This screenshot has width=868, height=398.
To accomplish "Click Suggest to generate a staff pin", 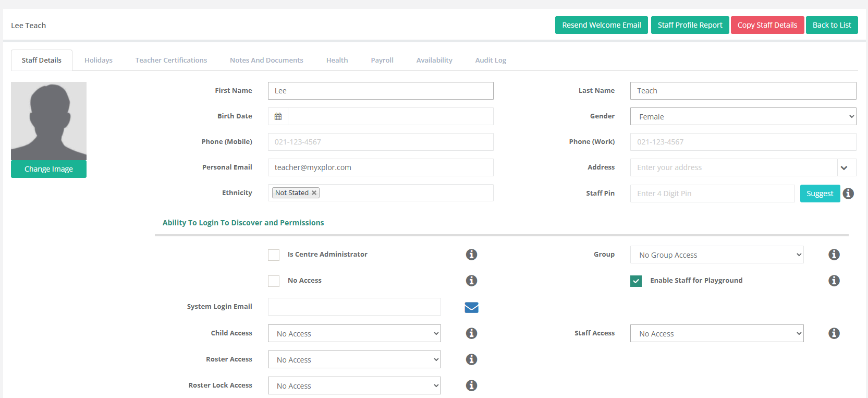I will coord(820,194).
